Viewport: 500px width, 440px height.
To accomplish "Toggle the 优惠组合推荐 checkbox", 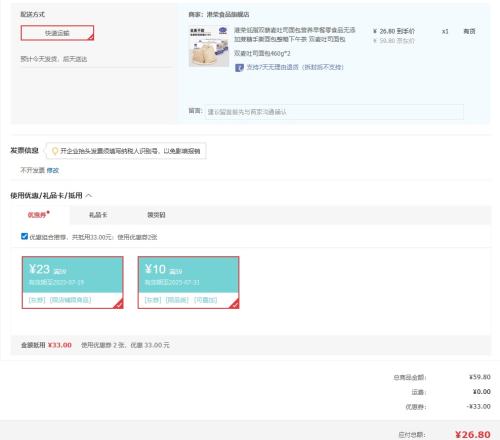I will (x=24, y=236).
